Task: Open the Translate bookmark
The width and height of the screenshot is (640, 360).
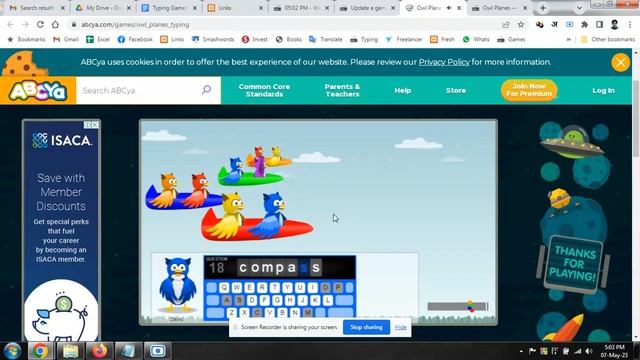Action: [326, 39]
